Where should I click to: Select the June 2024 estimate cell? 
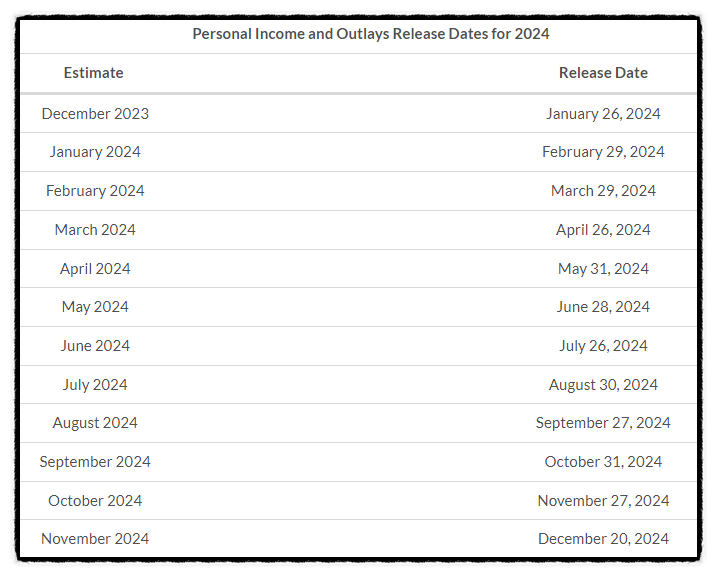[x=95, y=346]
